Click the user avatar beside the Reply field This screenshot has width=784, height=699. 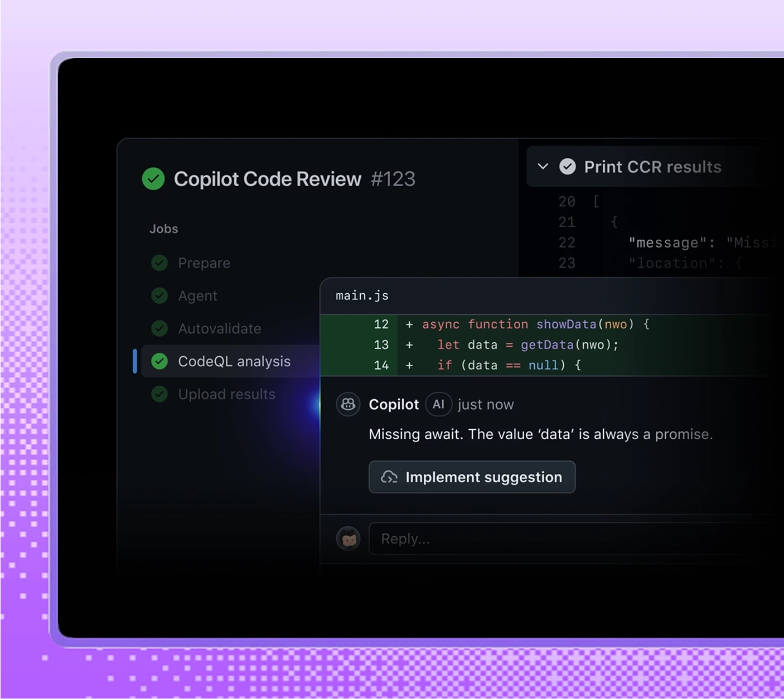(348, 538)
